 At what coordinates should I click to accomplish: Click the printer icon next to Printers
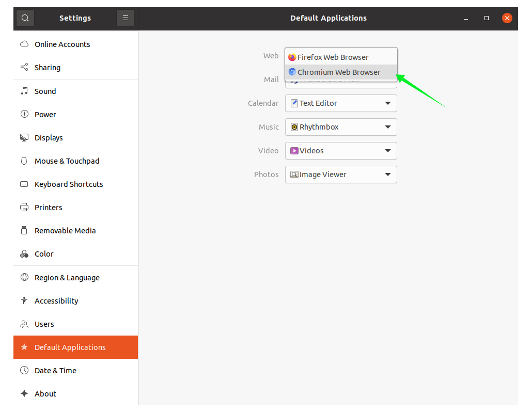tap(24, 207)
